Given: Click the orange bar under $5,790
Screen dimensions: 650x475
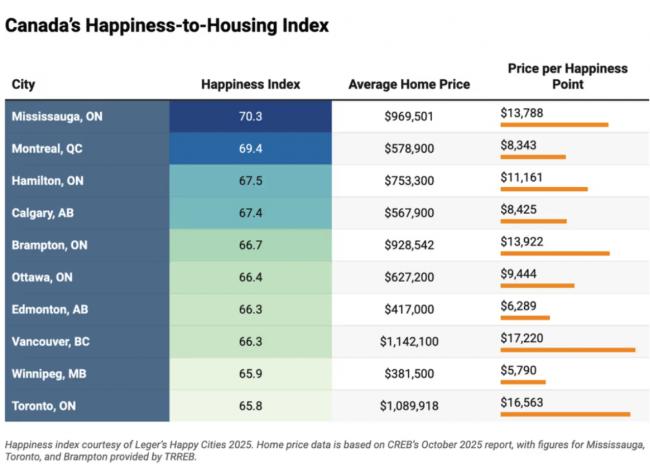Looking at the screenshot, I should pos(523,382).
